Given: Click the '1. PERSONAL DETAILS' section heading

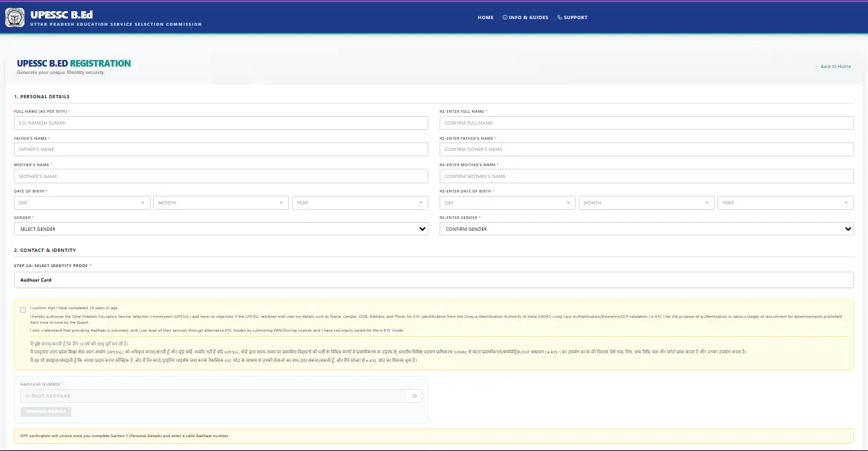Looking at the screenshot, I should pos(42,97).
